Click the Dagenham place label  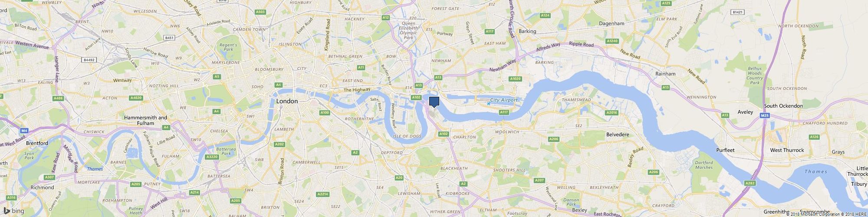pyautogui.click(x=612, y=23)
